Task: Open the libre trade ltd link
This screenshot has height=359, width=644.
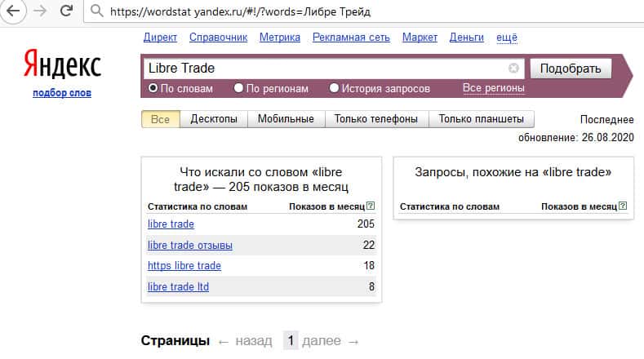Action: (x=178, y=286)
